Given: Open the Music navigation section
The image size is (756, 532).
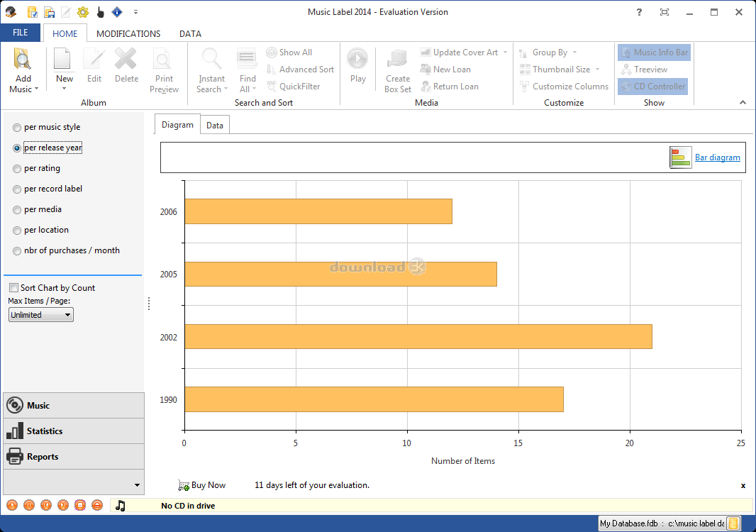Looking at the screenshot, I should tap(74, 406).
